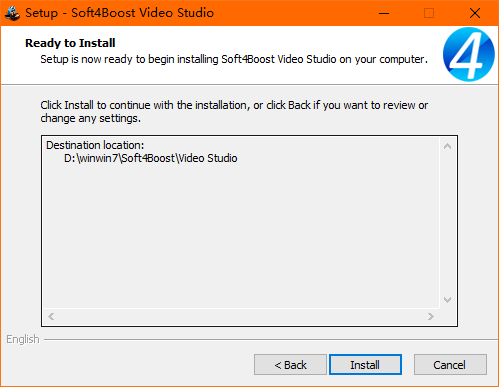Viewport: 499px width, 387px height.
Task: Select the D:\winwin7\Soft4Boost\Video Studio path line
Action: pyautogui.click(x=151, y=158)
